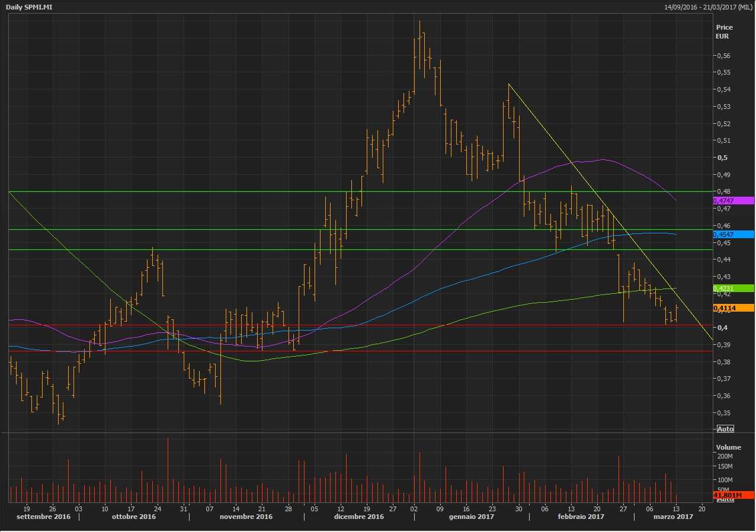Click the 14/09/2016 - 21/03/2017 date range label

pos(708,7)
